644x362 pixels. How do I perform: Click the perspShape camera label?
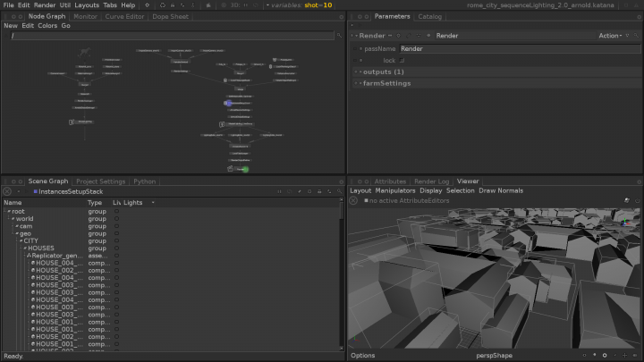[x=494, y=355]
